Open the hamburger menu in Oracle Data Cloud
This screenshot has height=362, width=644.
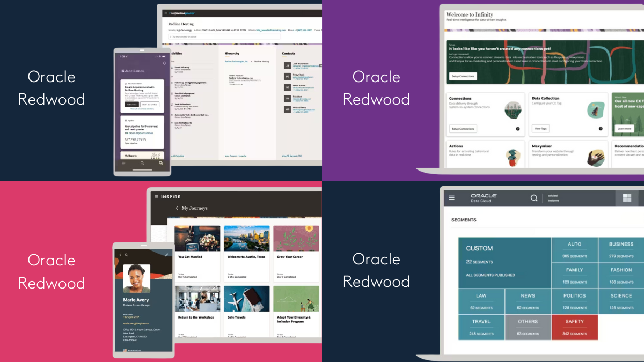pos(451,198)
